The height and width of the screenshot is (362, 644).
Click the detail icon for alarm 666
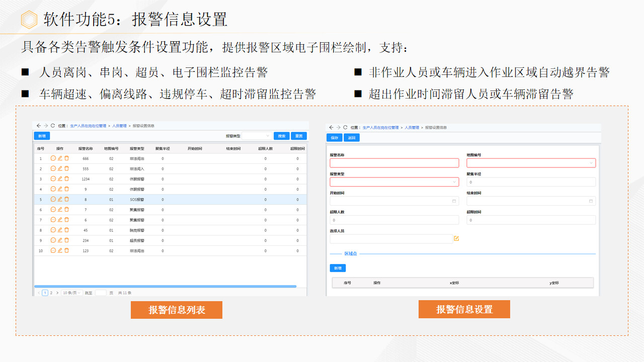coord(53,158)
